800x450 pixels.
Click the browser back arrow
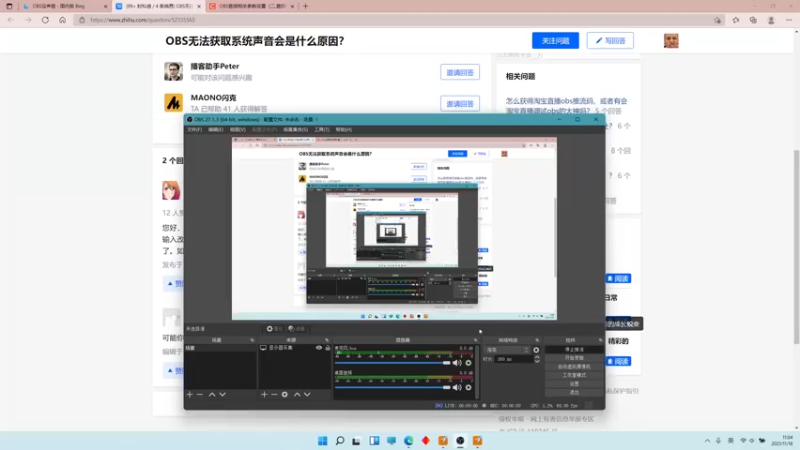11,20
